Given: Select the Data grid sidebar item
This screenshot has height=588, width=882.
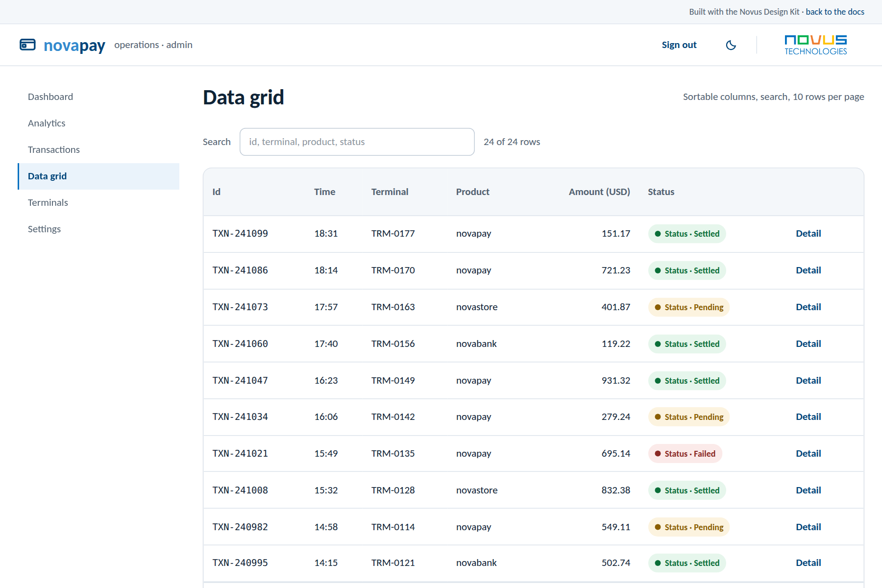Looking at the screenshot, I should [x=98, y=176].
